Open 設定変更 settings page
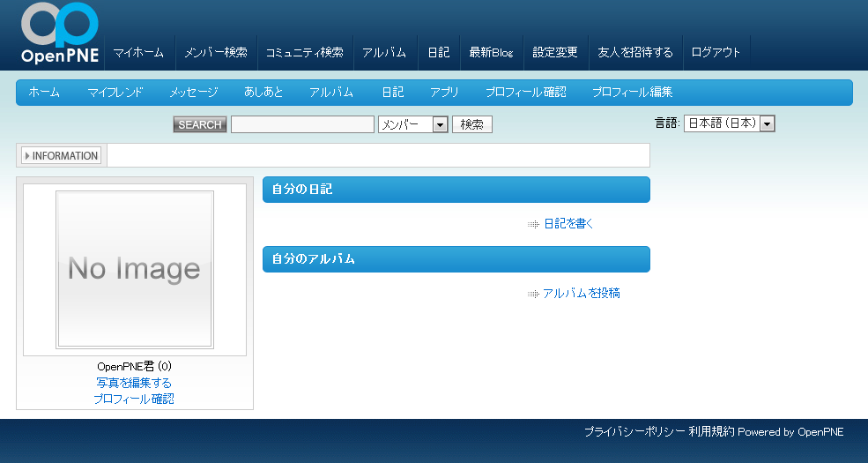 pos(555,53)
